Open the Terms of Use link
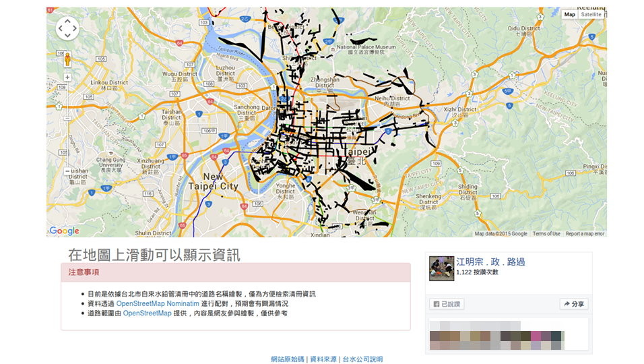Screen dimensions: 644x364 pos(546,234)
